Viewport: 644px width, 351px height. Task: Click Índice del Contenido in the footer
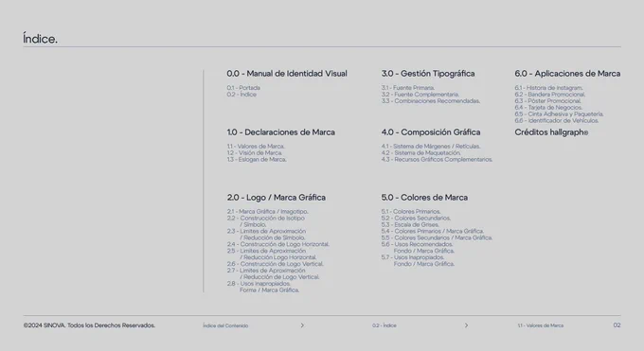[225, 325]
